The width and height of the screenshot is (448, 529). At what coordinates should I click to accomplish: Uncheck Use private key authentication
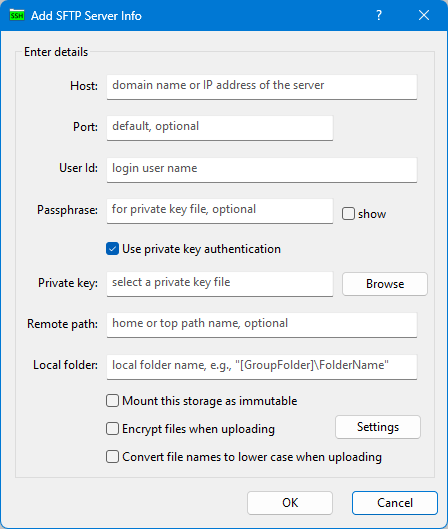[x=112, y=249]
